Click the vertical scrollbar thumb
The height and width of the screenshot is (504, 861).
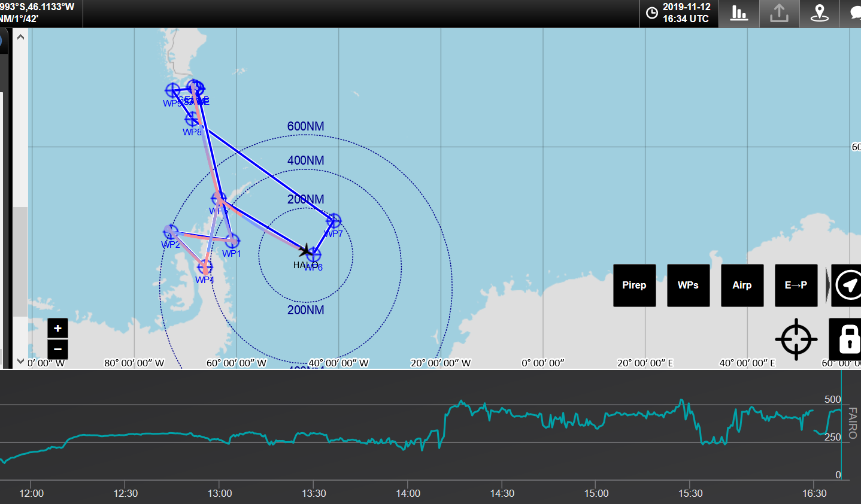[20, 262]
